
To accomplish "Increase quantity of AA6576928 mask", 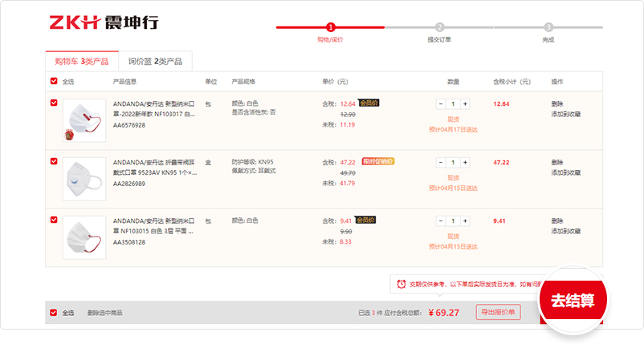I will coord(465,104).
